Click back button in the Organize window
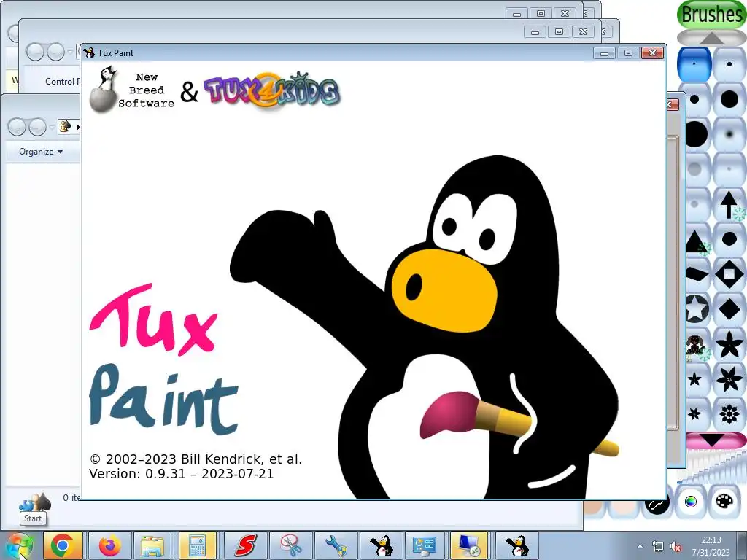 17,127
